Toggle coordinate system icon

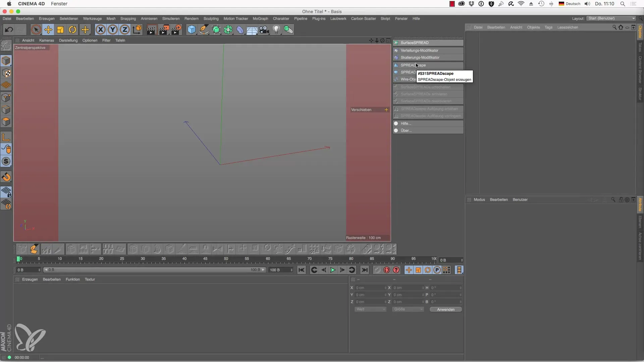pyautogui.click(x=137, y=30)
